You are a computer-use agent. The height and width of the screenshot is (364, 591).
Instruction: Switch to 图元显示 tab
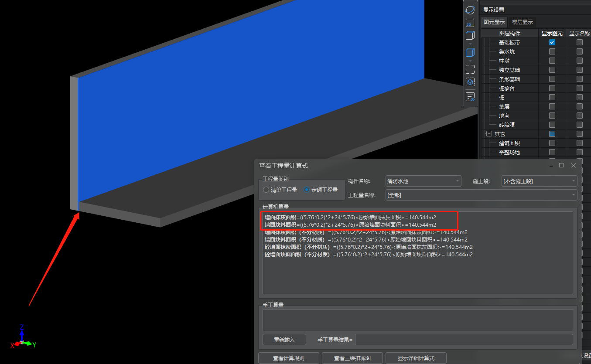(x=494, y=22)
